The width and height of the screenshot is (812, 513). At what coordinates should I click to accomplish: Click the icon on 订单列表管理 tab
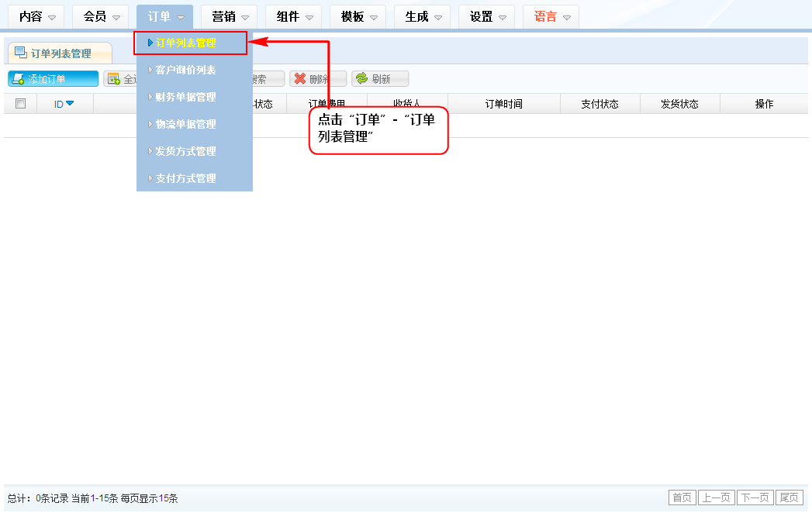(21, 53)
